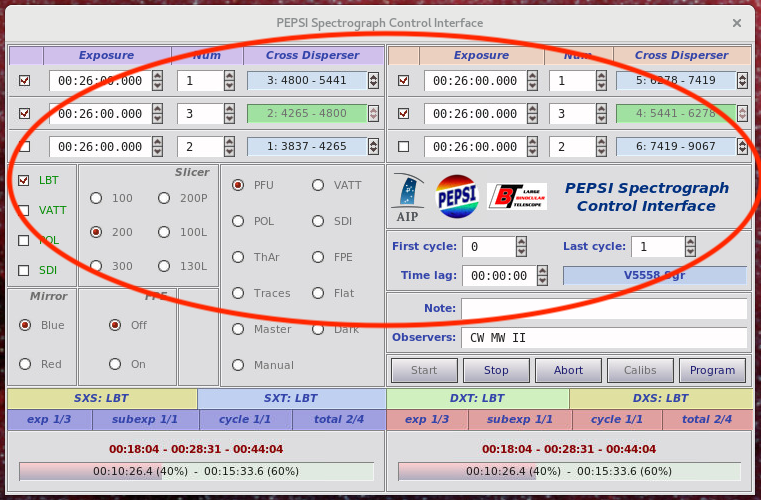Toggle the SDI checkbox

23,270
